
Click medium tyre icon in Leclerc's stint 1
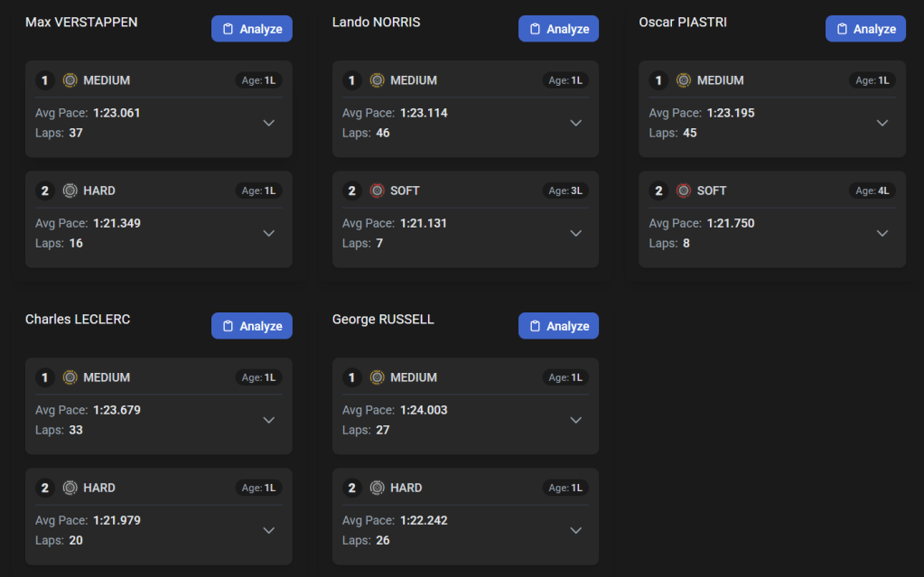click(70, 377)
